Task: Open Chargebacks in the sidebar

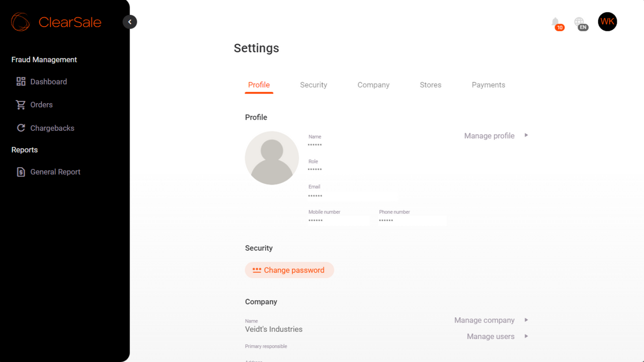Action: point(52,128)
